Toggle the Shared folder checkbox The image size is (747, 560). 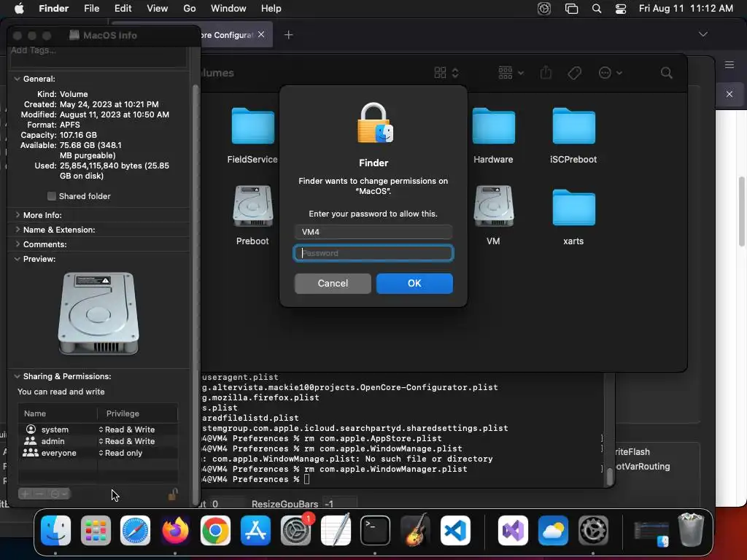[x=52, y=196]
